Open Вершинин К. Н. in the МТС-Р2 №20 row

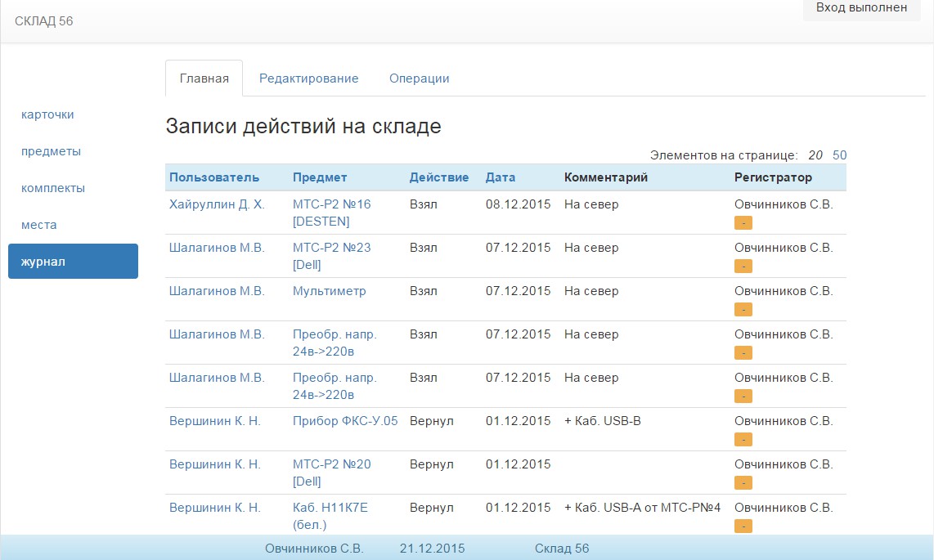pyautogui.click(x=215, y=464)
